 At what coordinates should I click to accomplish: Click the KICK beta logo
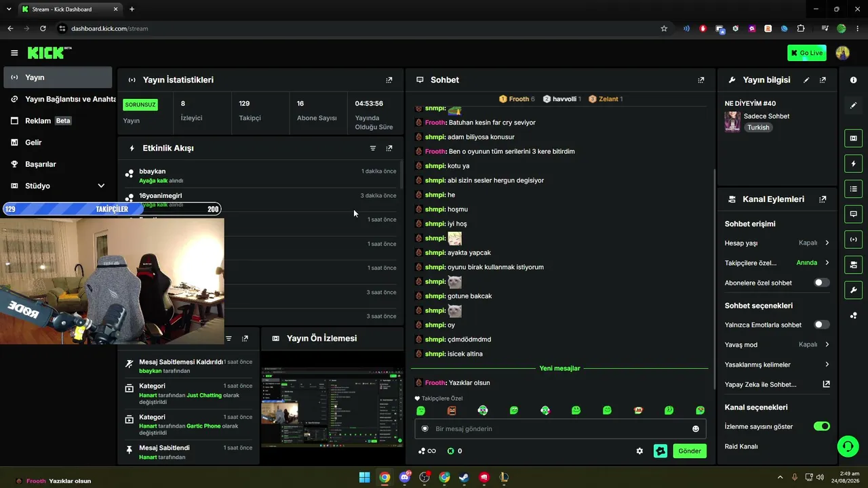50,53
